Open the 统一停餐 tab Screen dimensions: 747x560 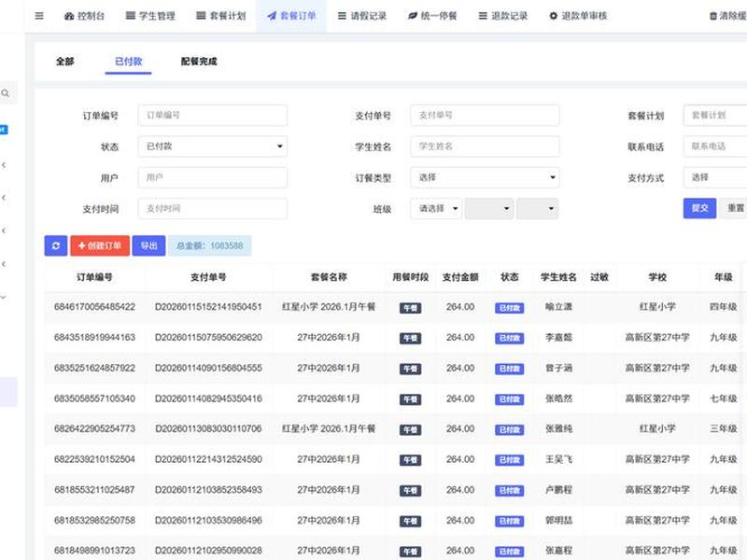pyautogui.click(x=432, y=16)
